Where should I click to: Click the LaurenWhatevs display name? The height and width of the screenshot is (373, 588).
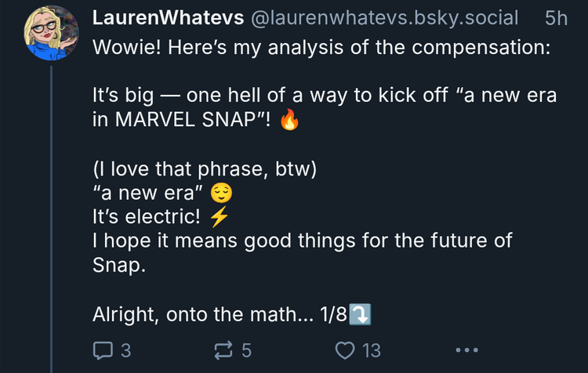coord(168,17)
